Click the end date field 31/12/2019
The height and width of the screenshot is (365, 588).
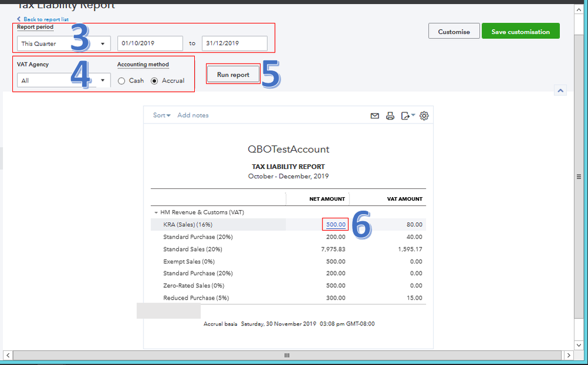[x=234, y=43]
